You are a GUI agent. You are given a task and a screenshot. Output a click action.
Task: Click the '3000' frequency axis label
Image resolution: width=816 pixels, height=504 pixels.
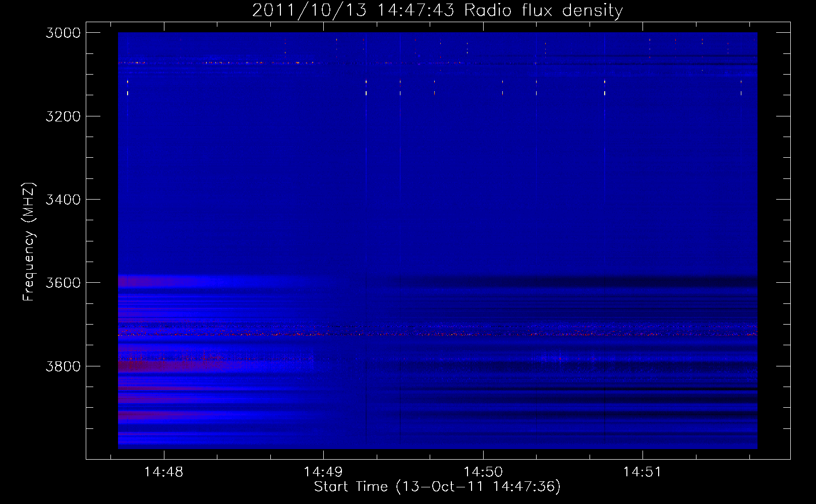[x=63, y=33]
